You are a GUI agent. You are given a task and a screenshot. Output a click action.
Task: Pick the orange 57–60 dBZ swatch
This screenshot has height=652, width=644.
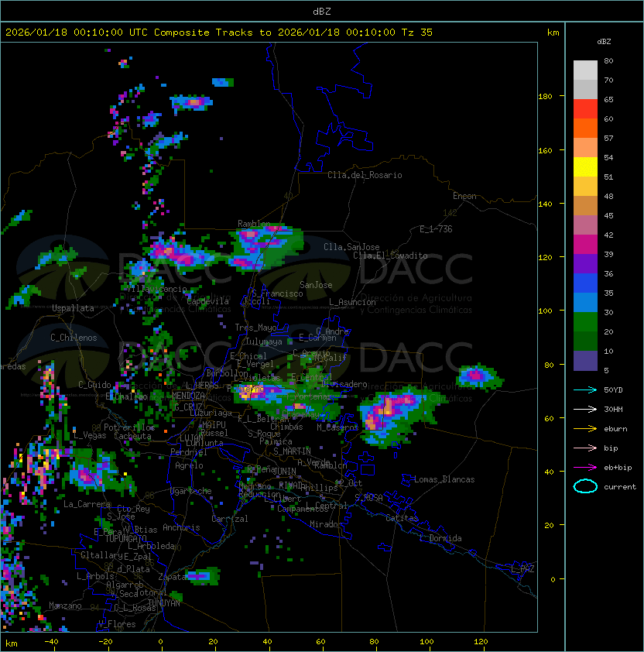click(x=585, y=128)
